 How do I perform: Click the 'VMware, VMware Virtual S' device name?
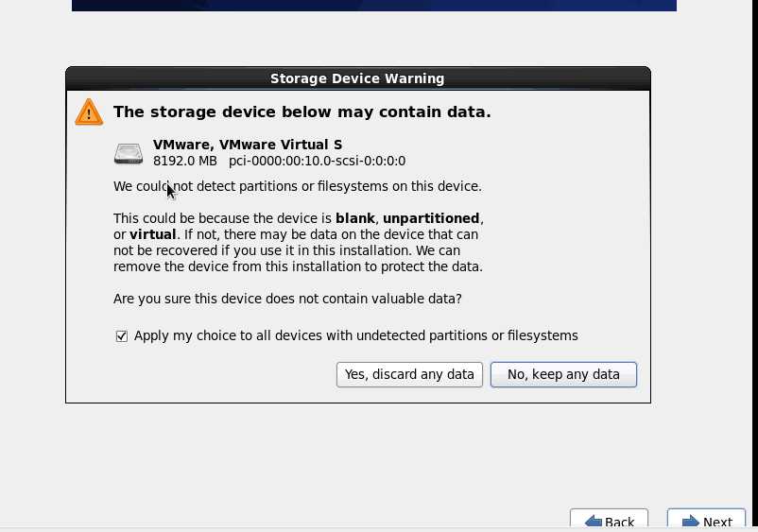(248, 145)
